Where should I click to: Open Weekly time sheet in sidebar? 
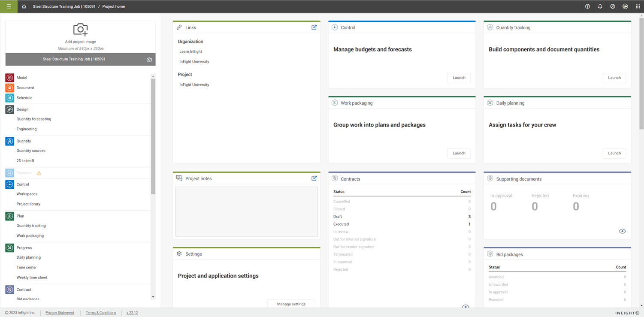coord(32,278)
